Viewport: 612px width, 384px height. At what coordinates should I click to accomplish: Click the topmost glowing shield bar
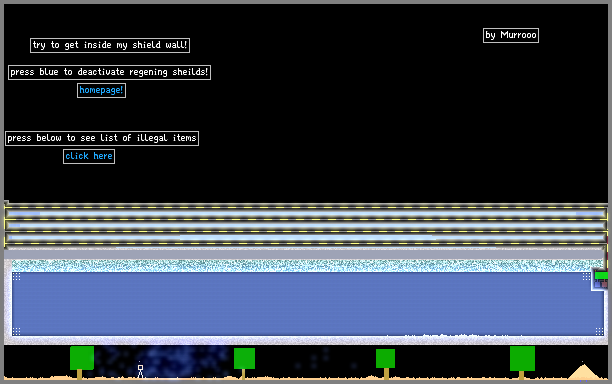tap(306, 213)
